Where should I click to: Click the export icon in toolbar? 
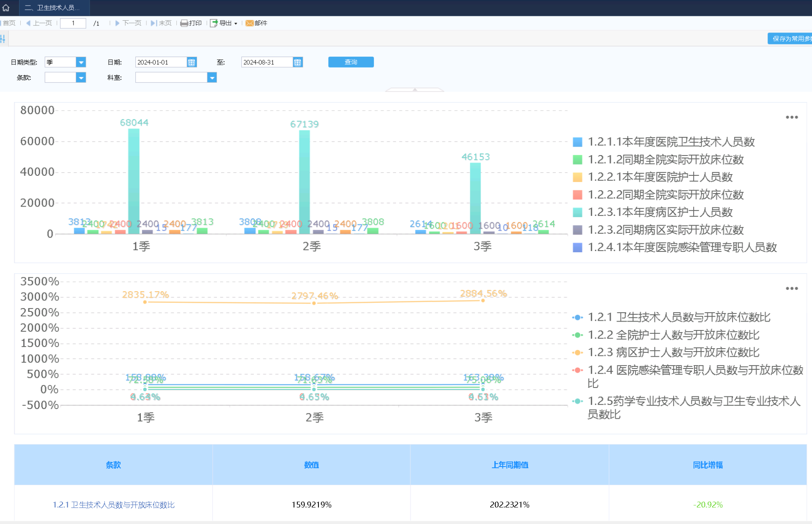click(214, 23)
